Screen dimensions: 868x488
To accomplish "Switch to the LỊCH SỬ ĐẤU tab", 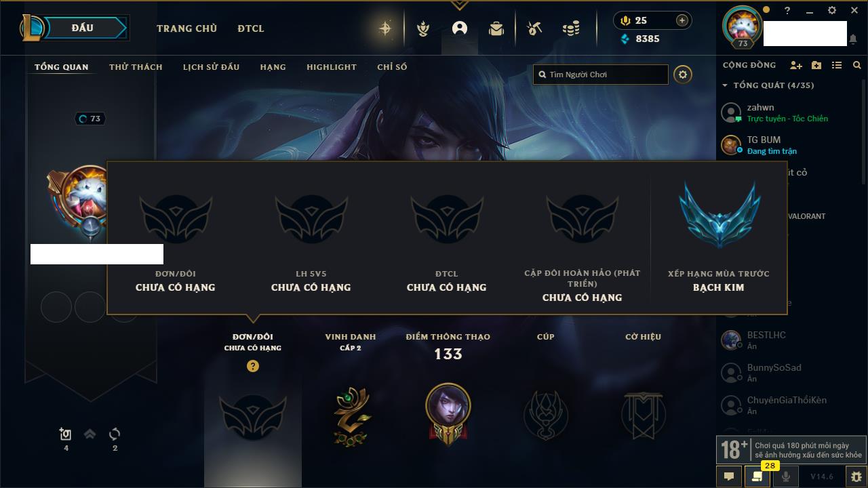I will click(x=211, y=67).
